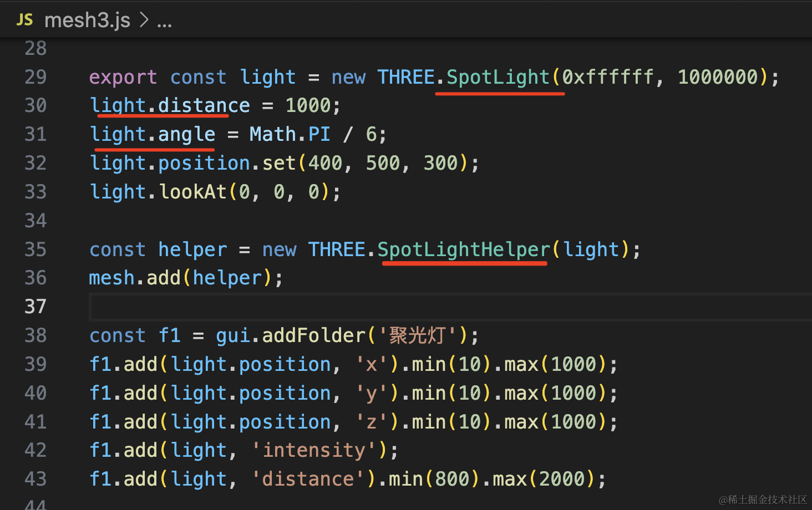Click 'PI' on line 31
The image size is (812, 510).
coord(319,134)
